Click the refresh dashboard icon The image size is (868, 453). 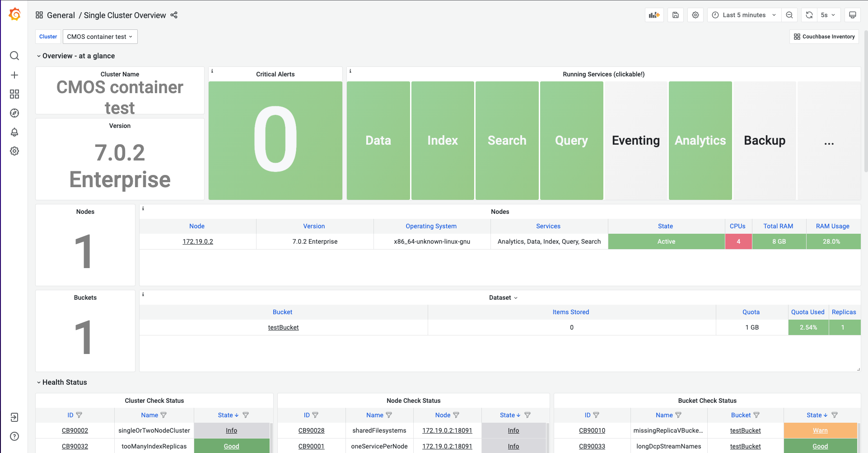point(809,15)
